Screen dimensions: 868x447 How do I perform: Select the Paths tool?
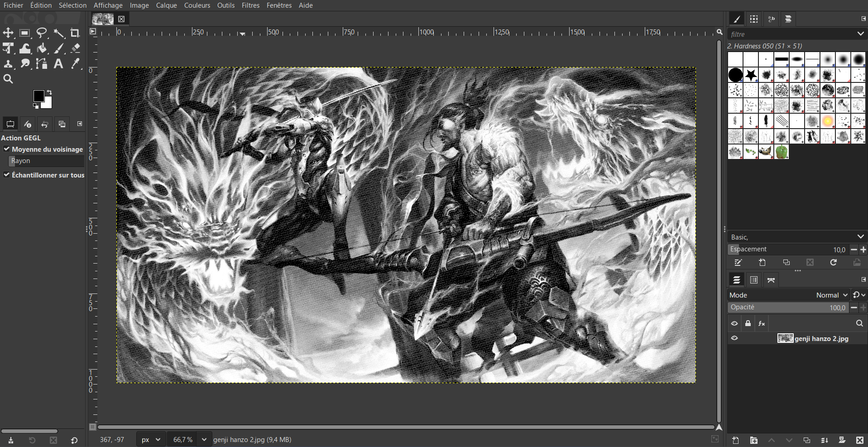point(42,64)
